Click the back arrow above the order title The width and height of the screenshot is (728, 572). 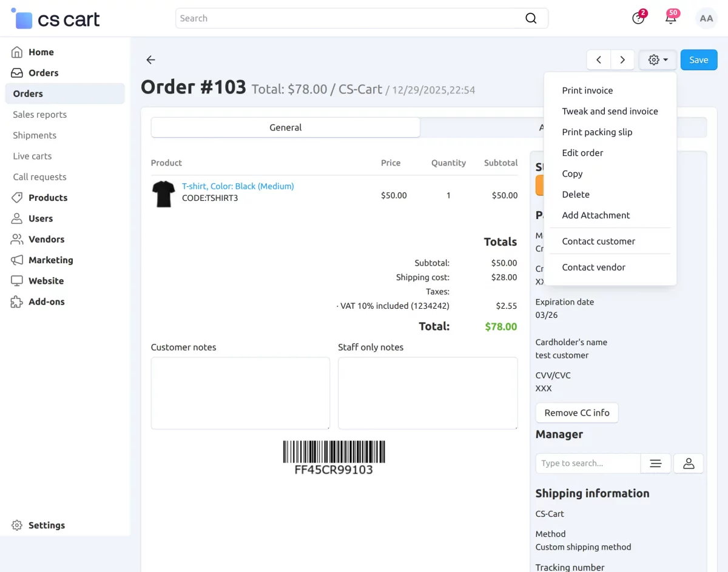[151, 59]
